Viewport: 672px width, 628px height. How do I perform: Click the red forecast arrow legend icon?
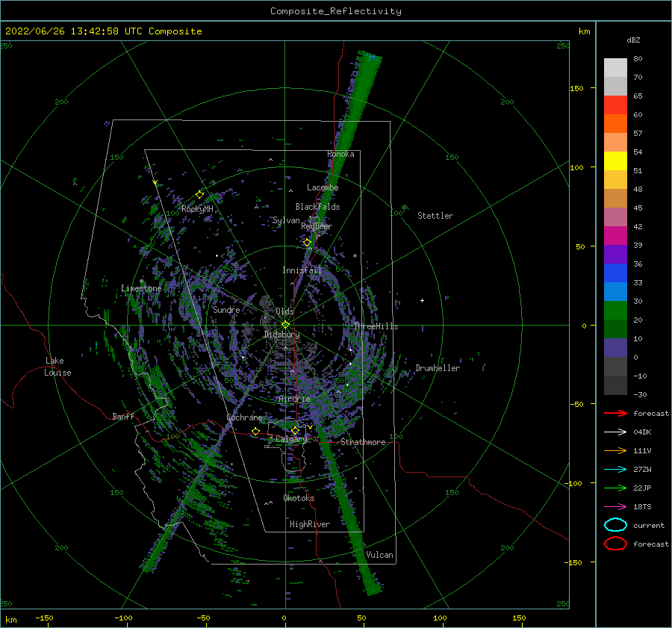coord(615,413)
